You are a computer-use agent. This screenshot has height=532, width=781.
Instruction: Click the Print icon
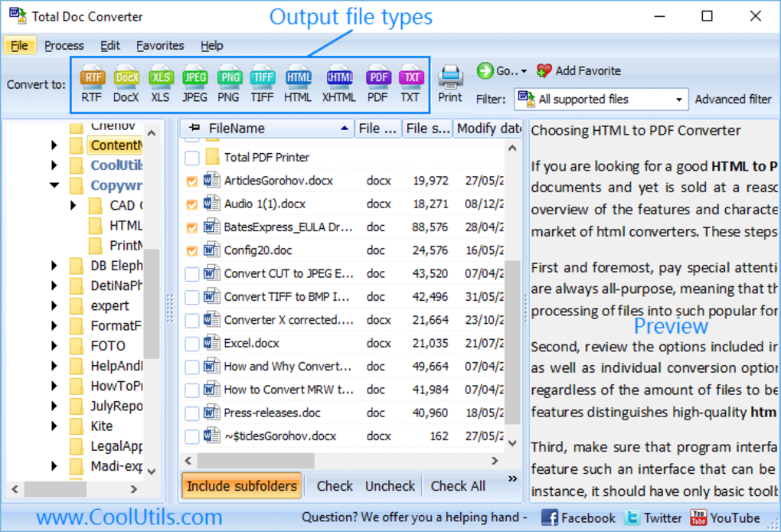(x=449, y=77)
